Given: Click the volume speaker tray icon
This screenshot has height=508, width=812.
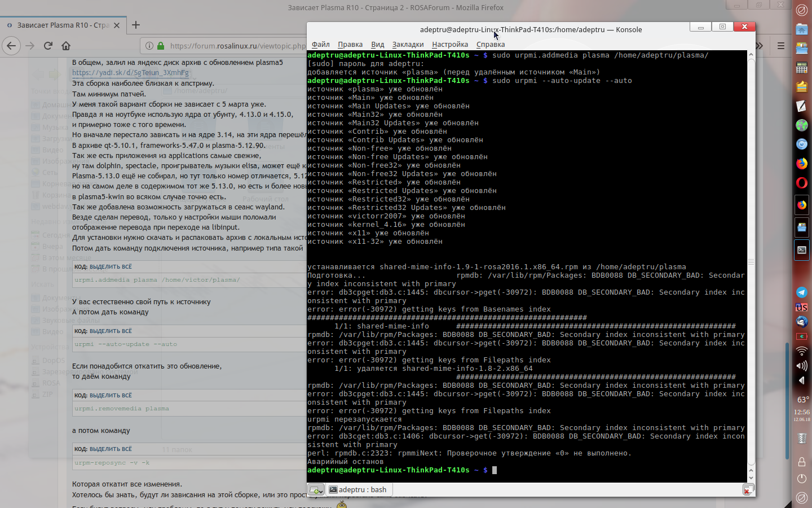Looking at the screenshot, I should point(801,366).
